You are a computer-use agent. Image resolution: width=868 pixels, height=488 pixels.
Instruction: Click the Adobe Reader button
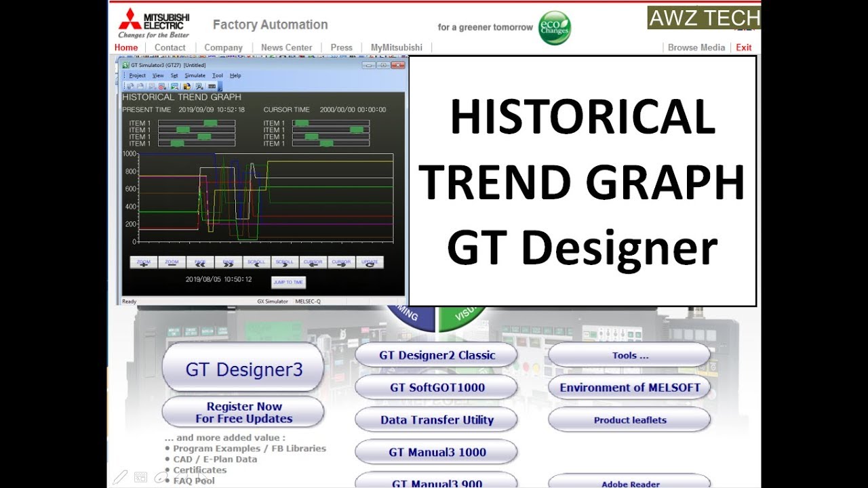pyautogui.click(x=629, y=482)
